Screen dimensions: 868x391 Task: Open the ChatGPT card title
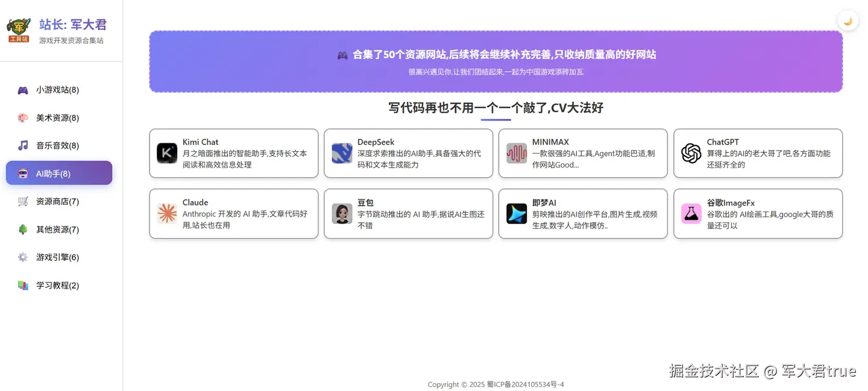pos(723,142)
